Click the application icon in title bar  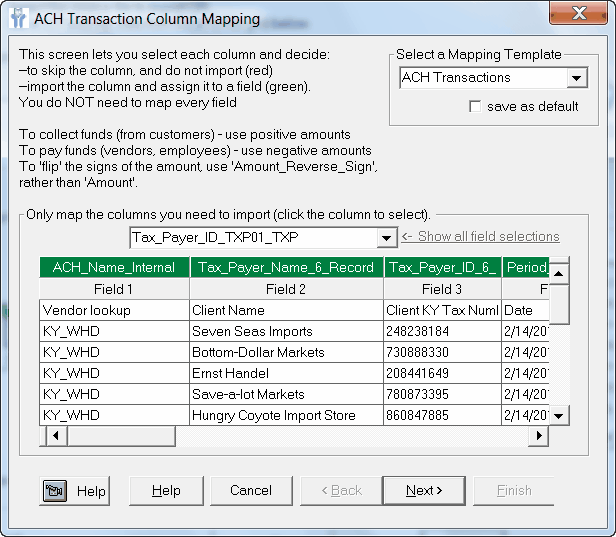click(18, 18)
